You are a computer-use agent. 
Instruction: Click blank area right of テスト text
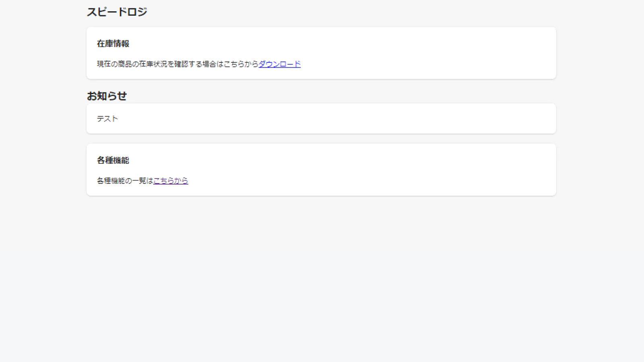322,119
